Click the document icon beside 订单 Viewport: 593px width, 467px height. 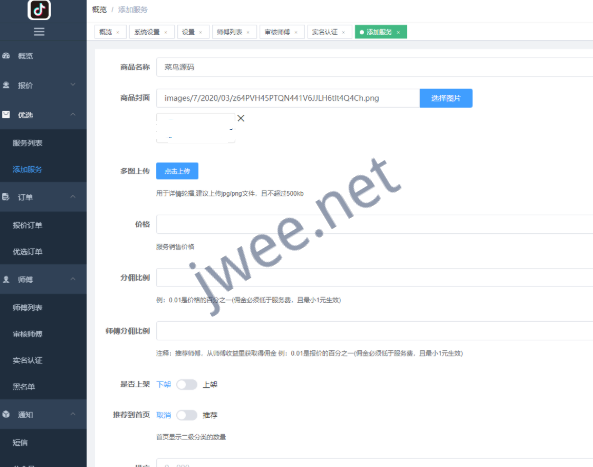[6, 197]
